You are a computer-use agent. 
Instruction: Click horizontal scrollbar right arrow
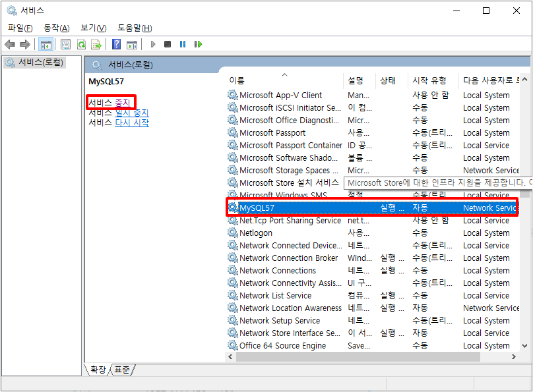514,356
